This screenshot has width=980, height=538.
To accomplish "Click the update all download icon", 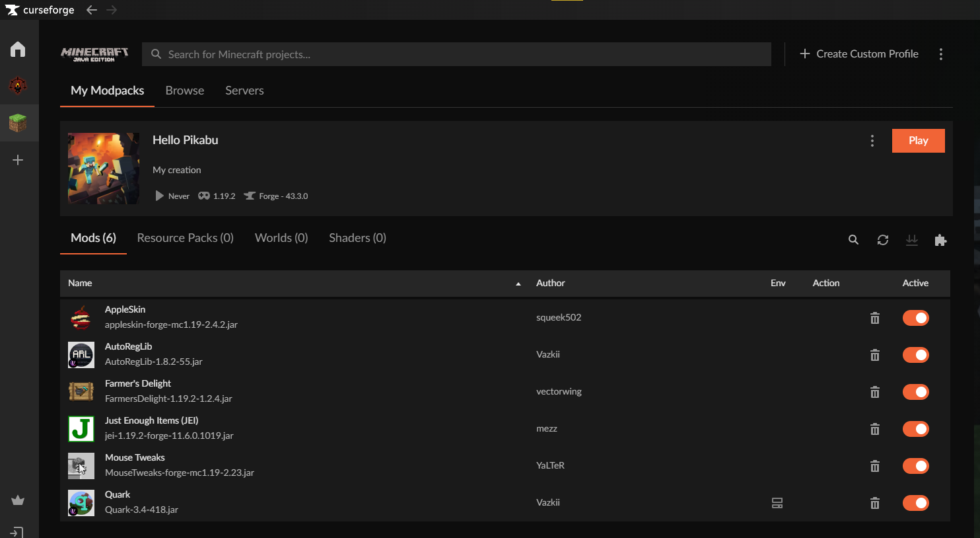I will coord(912,240).
